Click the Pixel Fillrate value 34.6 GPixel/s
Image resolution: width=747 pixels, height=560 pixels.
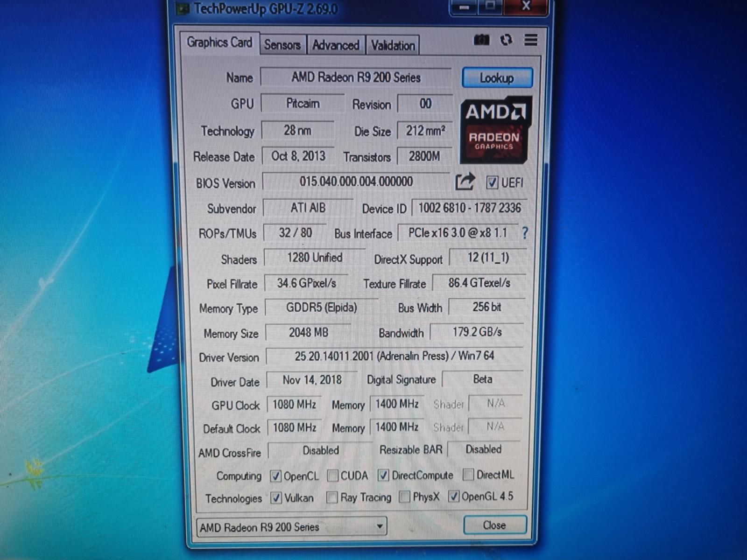(307, 283)
